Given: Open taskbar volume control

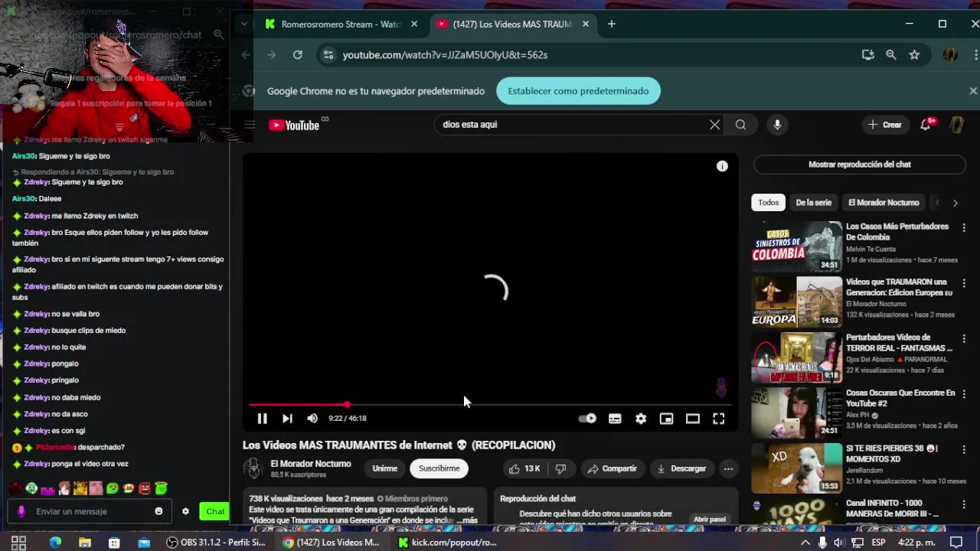Looking at the screenshot, I should 839,543.
